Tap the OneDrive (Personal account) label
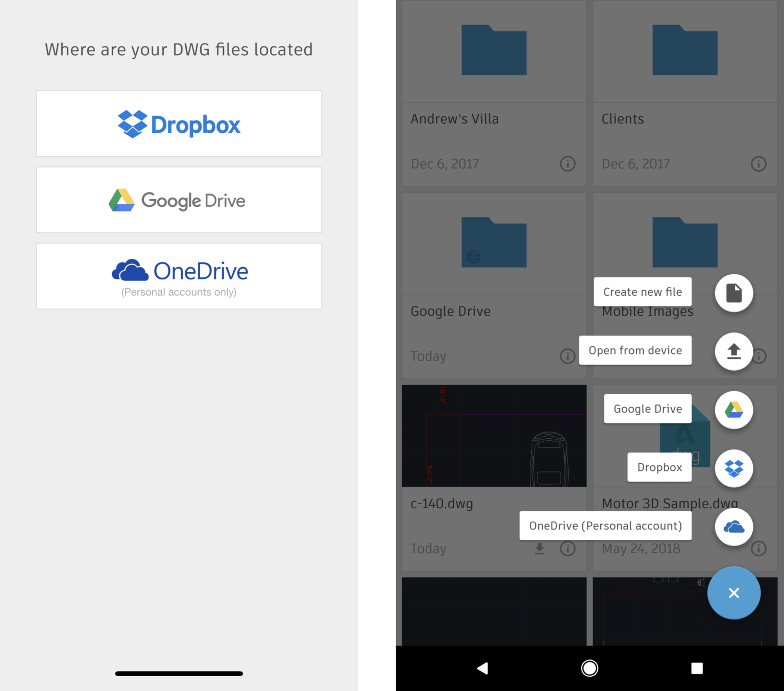 coord(605,526)
